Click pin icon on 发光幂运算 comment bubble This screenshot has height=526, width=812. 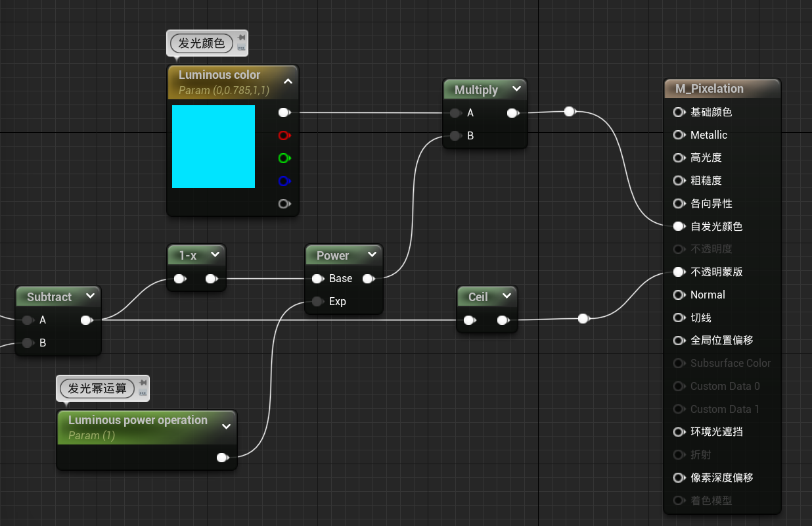[x=143, y=383]
